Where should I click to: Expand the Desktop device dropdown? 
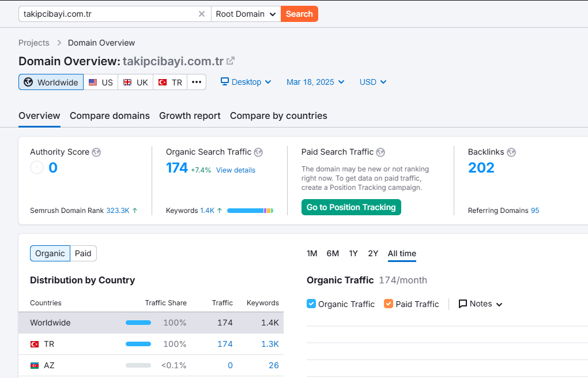(x=246, y=82)
